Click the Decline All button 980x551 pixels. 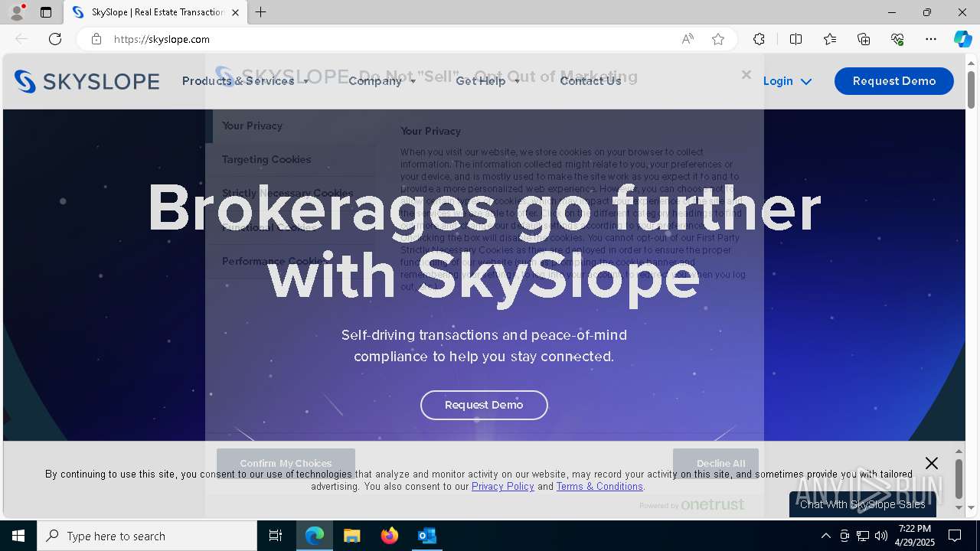[716, 463]
